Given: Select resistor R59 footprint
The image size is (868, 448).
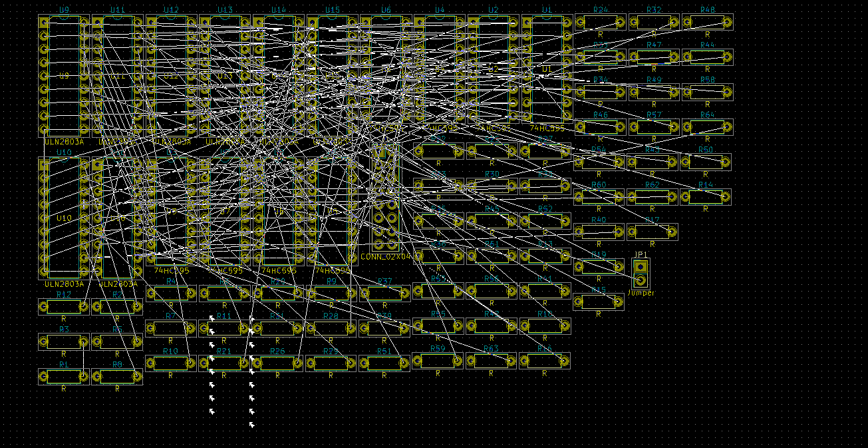Looking at the screenshot, I should tap(438, 360).
